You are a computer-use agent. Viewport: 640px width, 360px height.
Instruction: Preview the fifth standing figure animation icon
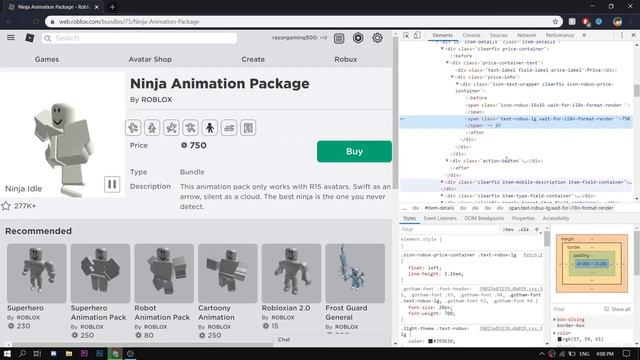point(210,128)
